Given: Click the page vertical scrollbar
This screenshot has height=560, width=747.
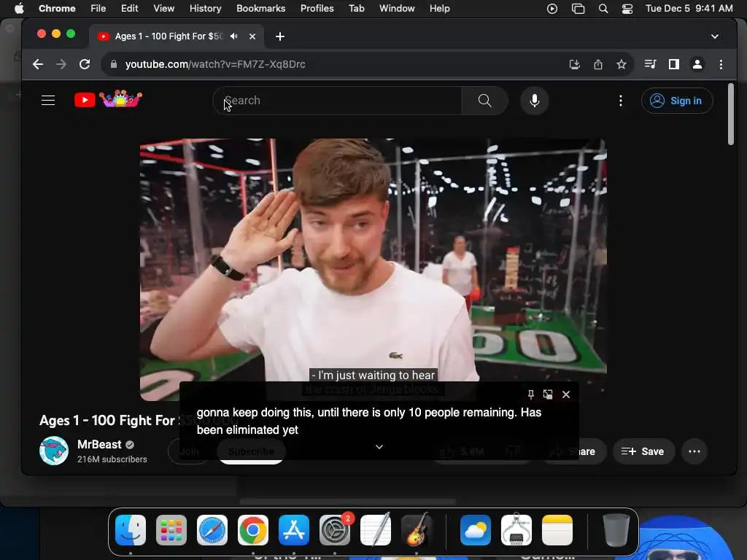Looking at the screenshot, I should [x=731, y=114].
